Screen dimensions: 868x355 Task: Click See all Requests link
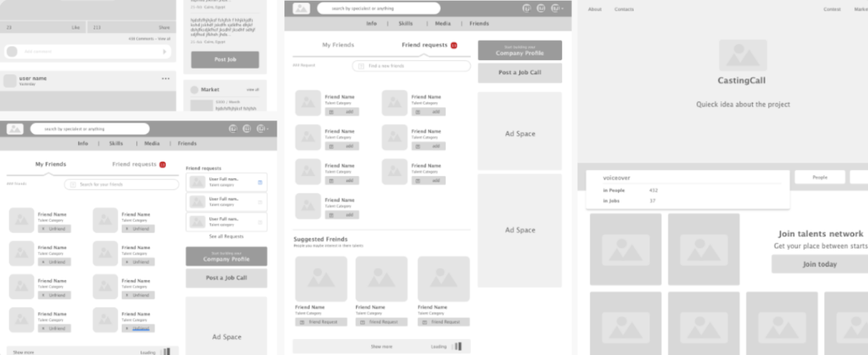pos(226,236)
